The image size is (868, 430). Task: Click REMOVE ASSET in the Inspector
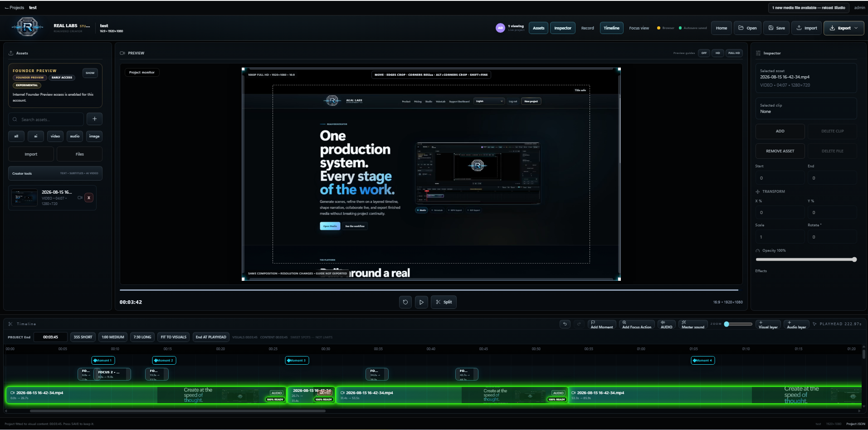tap(780, 151)
